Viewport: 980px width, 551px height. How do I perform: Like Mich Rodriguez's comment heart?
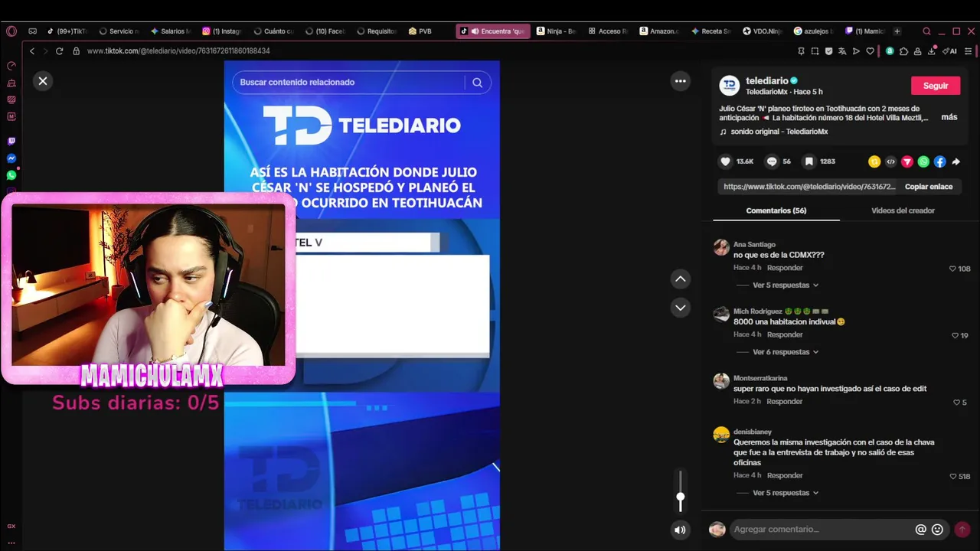click(955, 335)
